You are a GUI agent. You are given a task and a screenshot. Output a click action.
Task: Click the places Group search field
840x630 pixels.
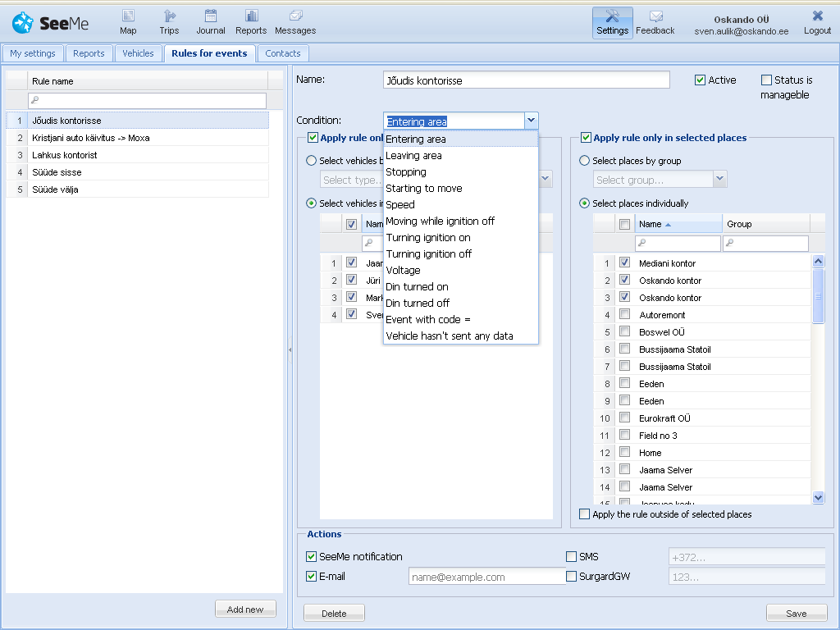(x=765, y=243)
